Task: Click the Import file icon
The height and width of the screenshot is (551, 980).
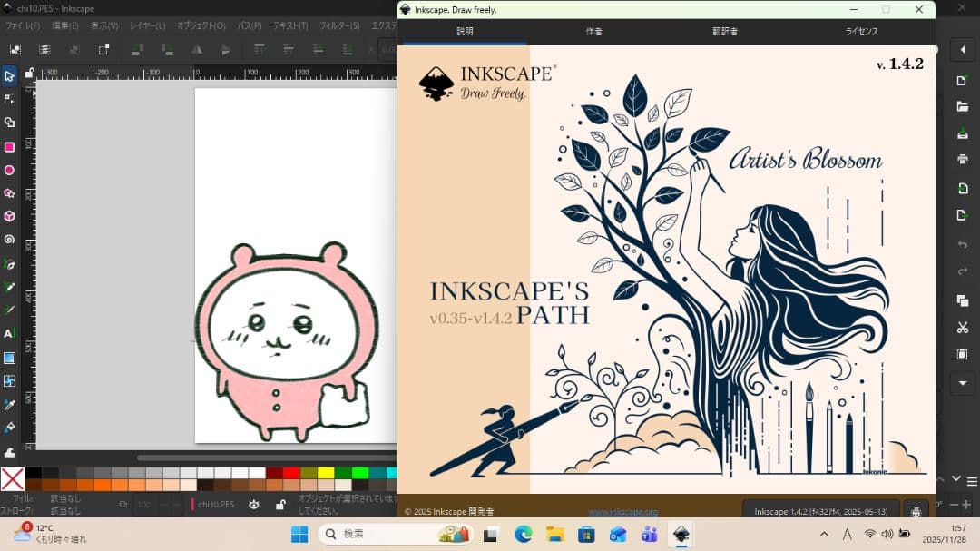Action: [x=963, y=189]
